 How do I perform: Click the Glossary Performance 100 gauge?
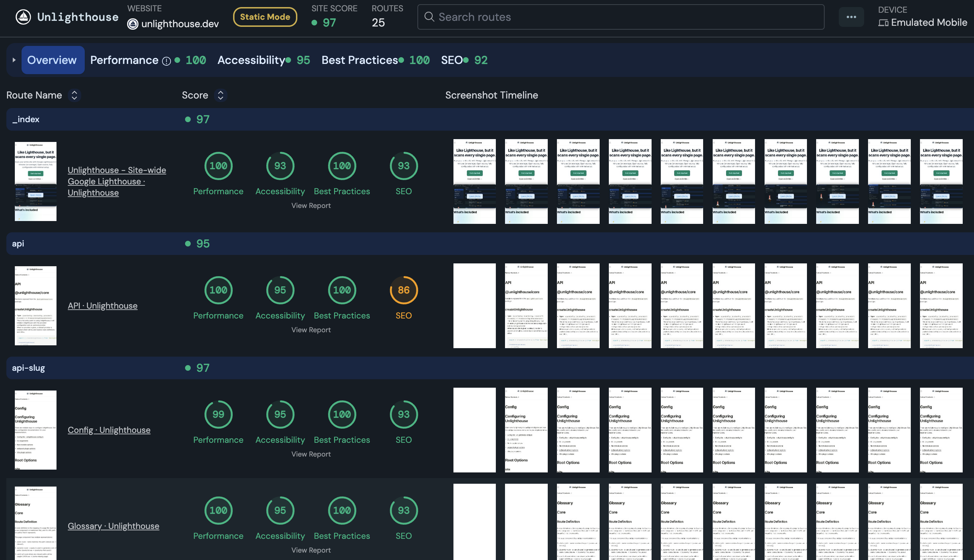click(219, 510)
